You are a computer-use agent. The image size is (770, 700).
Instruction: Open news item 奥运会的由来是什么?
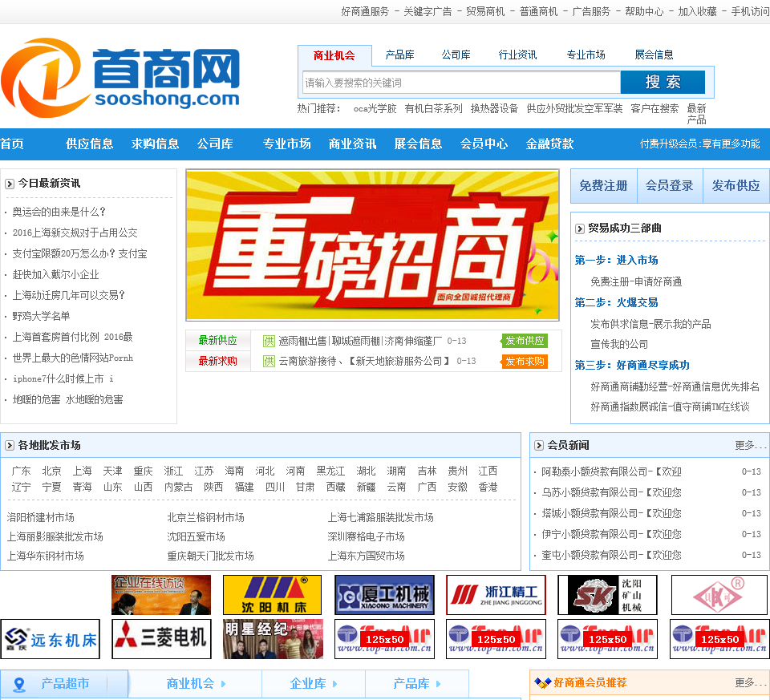point(59,212)
